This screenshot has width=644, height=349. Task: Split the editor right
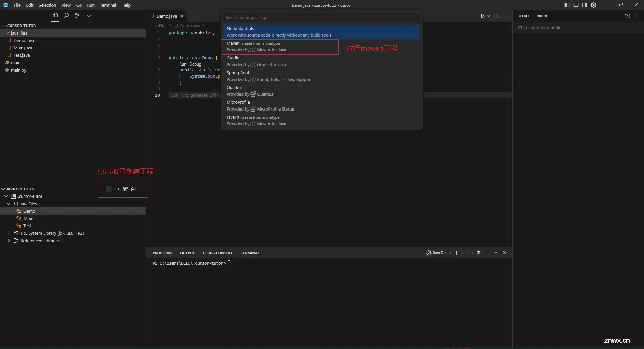(x=496, y=16)
